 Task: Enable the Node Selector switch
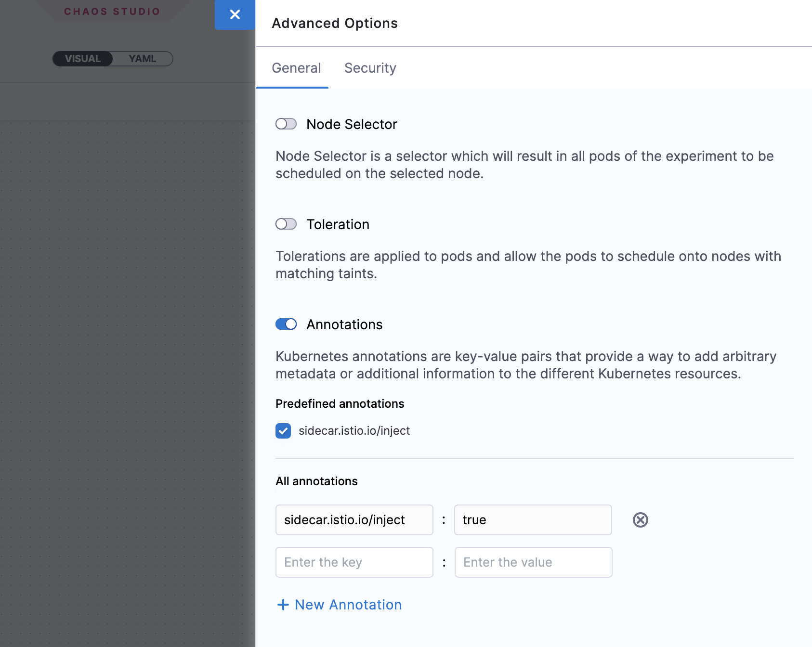286,124
